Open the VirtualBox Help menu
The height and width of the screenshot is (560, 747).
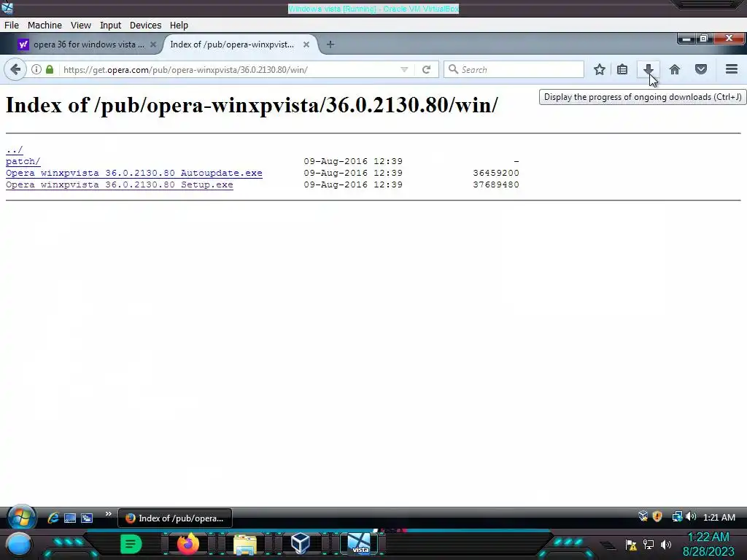179,26
